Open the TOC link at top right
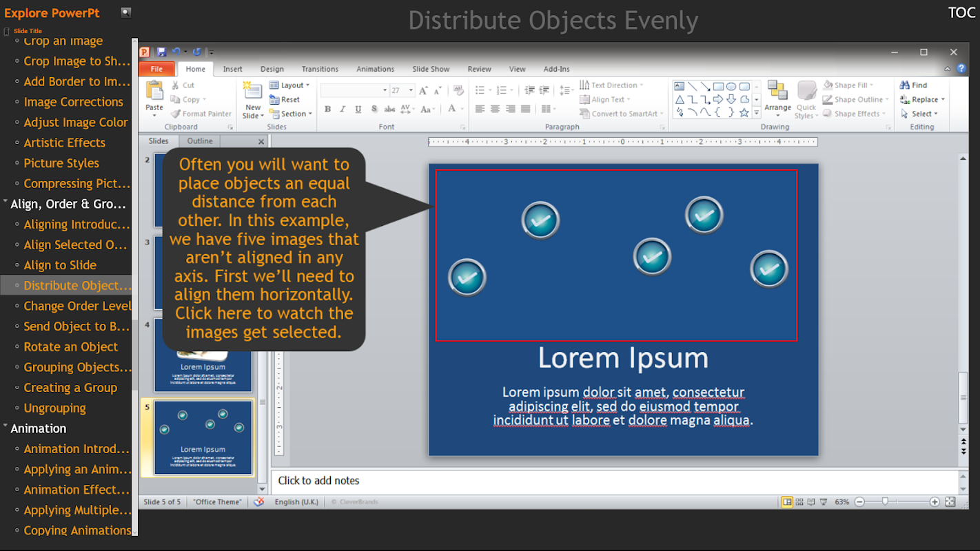This screenshot has width=980, height=551. [961, 13]
